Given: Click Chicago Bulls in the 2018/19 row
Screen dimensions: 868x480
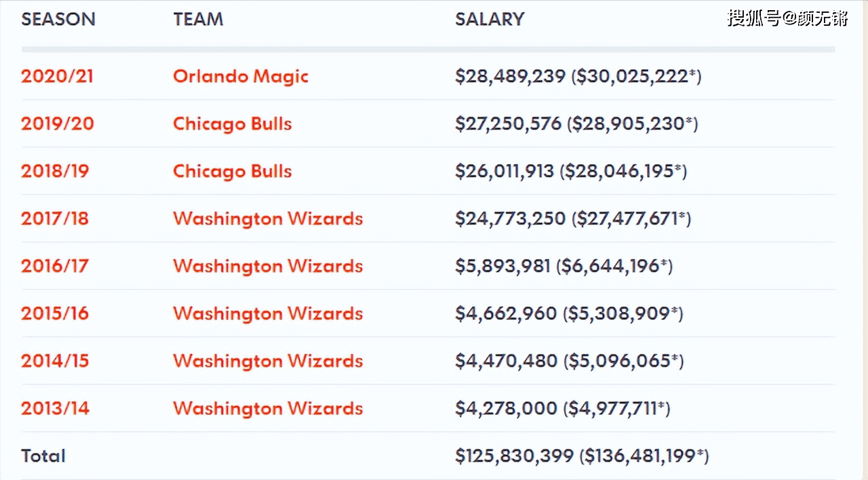Looking at the screenshot, I should (233, 171).
